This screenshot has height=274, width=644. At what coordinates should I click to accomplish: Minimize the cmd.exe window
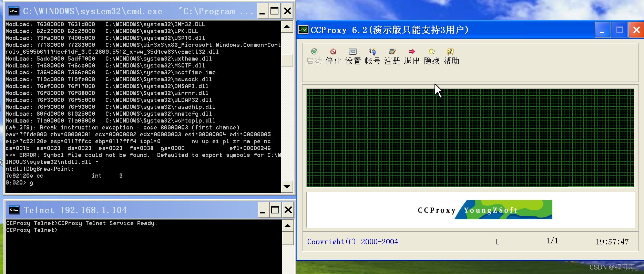click(x=262, y=11)
